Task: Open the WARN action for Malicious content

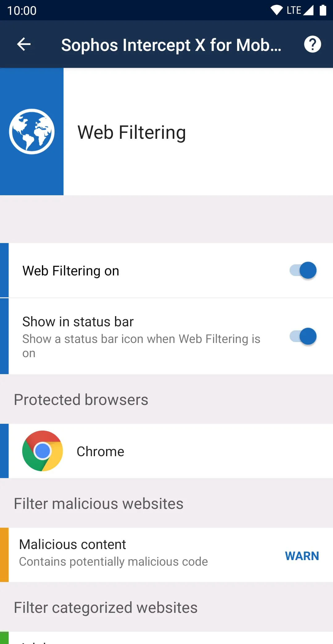Action: tap(302, 555)
